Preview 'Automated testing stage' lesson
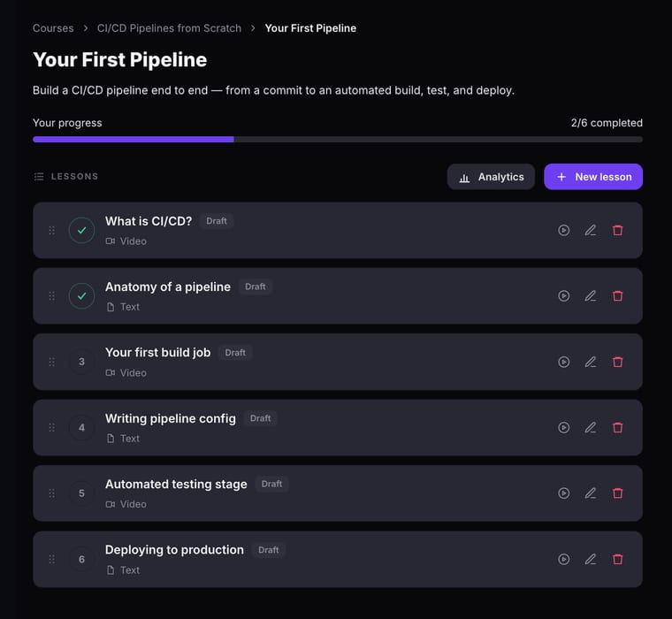The height and width of the screenshot is (619, 672). 563,493
